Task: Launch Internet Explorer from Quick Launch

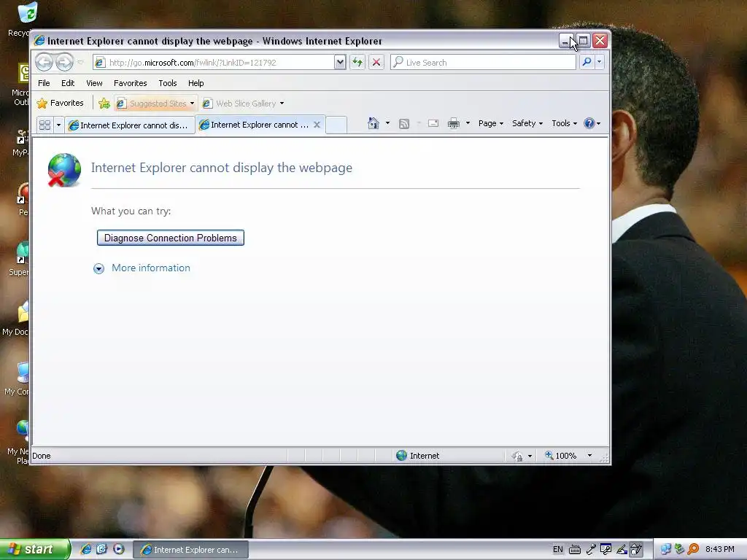Action: [x=86, y=549]
